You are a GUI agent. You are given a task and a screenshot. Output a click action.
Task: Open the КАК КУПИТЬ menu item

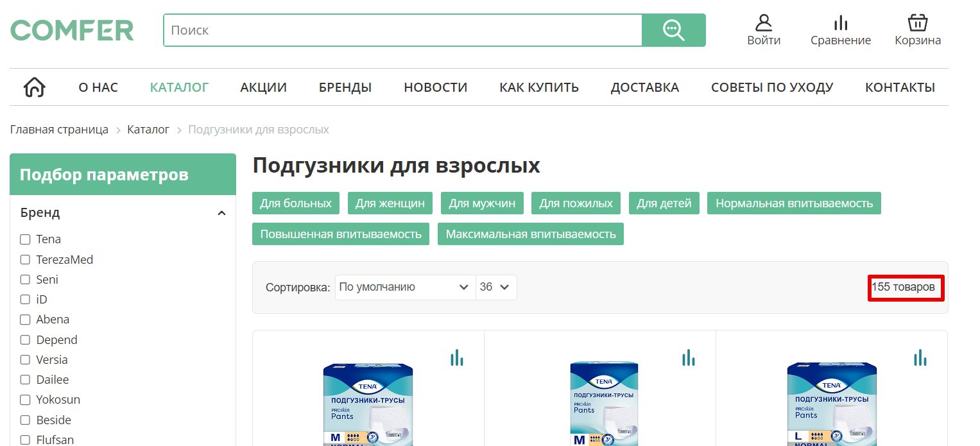[539, 87]
